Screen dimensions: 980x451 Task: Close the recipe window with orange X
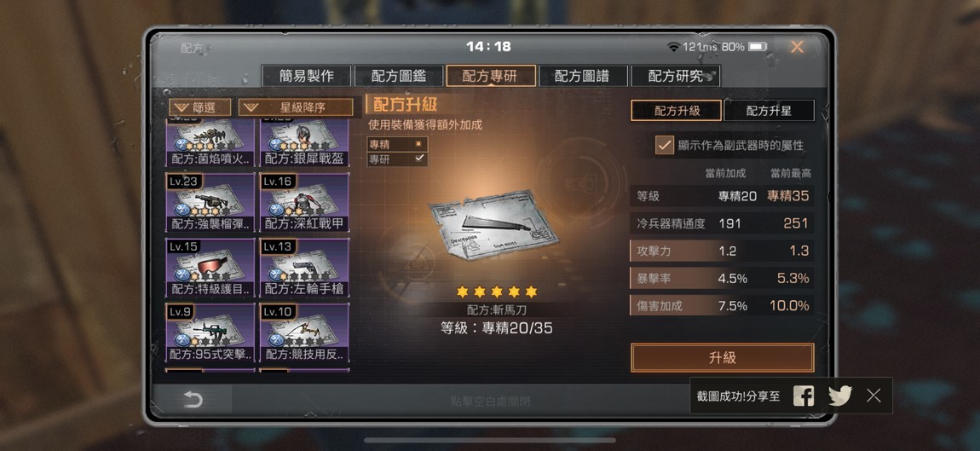[x=797, y=47]
